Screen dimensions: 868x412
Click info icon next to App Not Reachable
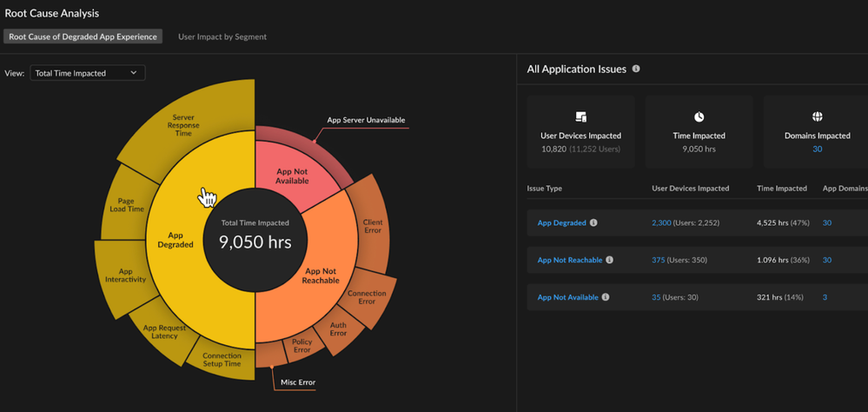click(609, 260)
